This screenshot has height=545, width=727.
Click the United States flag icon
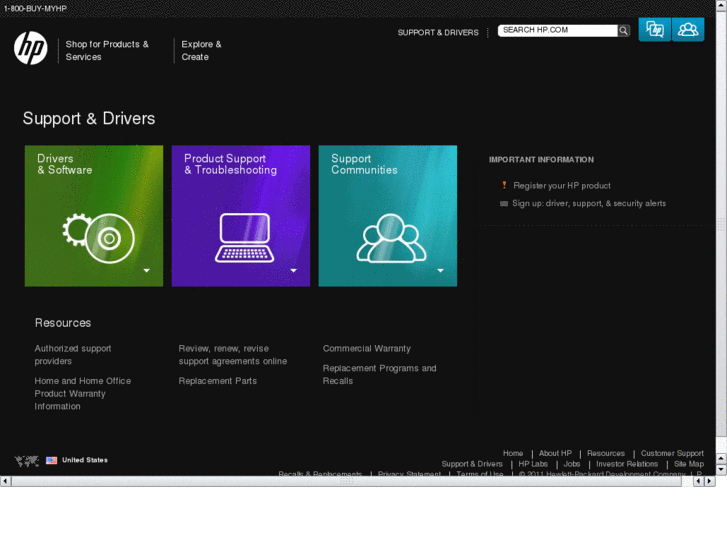click(51, 460)
